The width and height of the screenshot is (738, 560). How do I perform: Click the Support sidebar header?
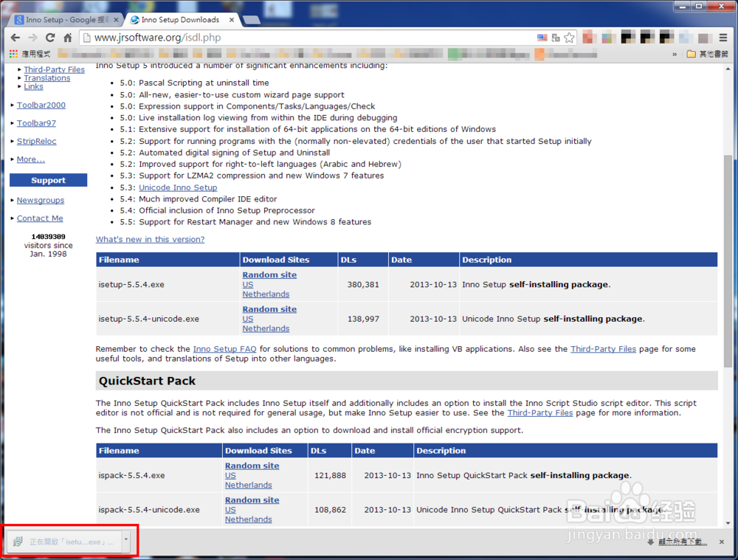point(49,180)
